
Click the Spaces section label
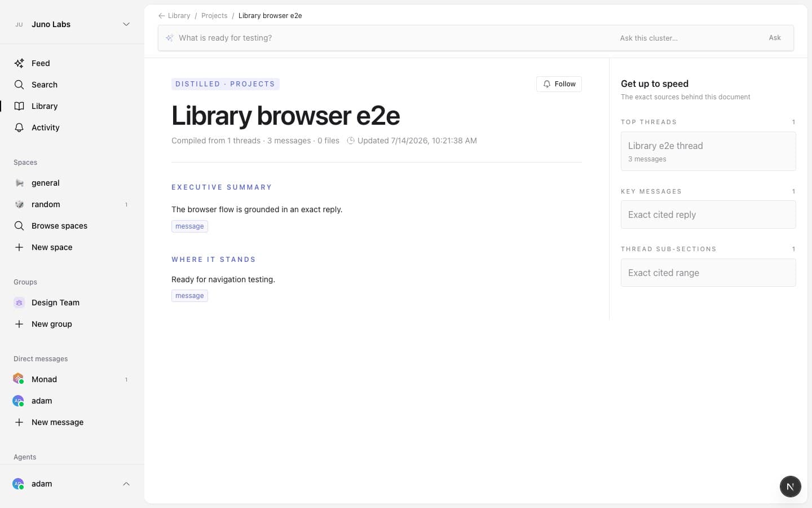(25, 163)
